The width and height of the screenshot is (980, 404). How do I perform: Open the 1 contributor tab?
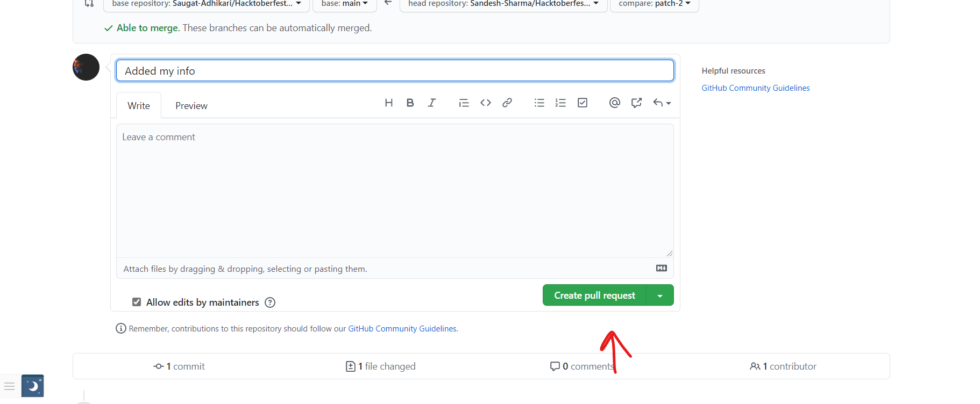[783, 366]
